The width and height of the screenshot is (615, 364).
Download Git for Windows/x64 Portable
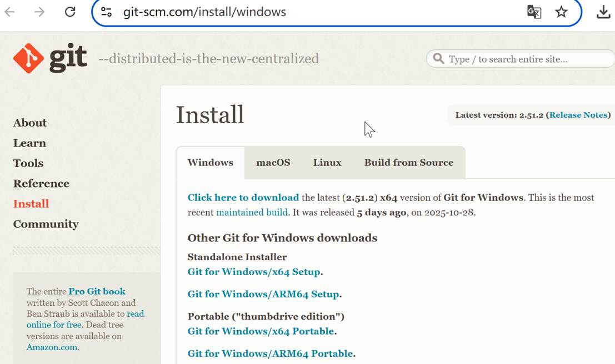pos(261,331)
